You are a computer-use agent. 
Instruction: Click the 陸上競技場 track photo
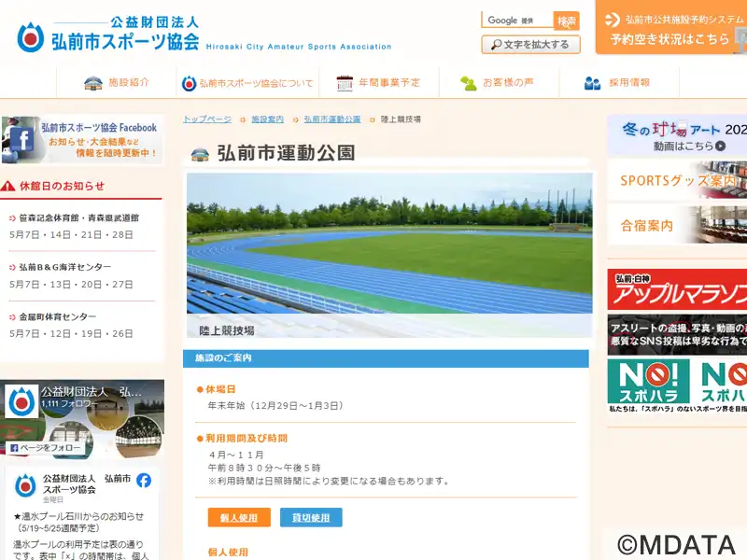[389, 255]
